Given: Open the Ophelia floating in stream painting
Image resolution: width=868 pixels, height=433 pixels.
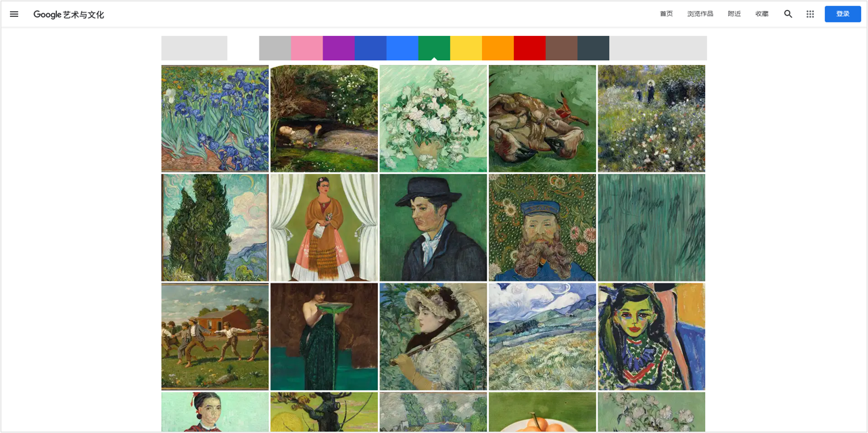Looking at the screenshot, I should click(324, 118).
